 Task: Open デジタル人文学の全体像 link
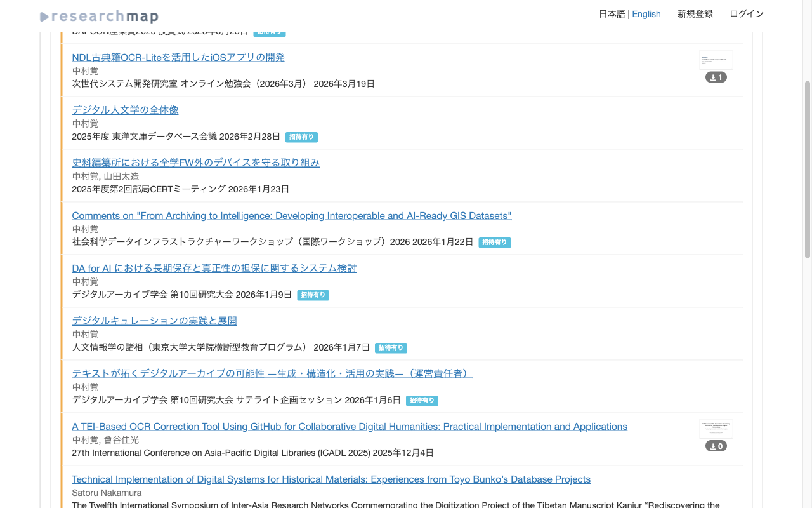[125, 110]
